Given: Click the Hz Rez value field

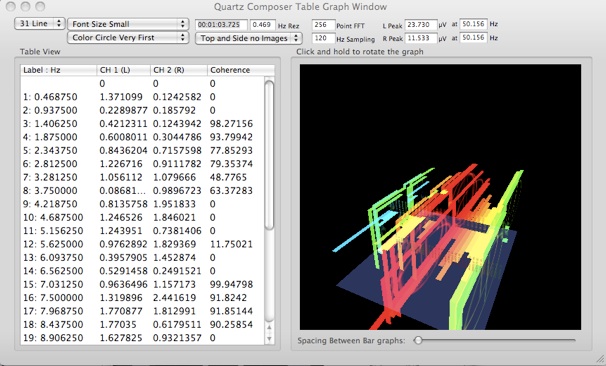Looking at the screenshot, I should coord(262,25).
